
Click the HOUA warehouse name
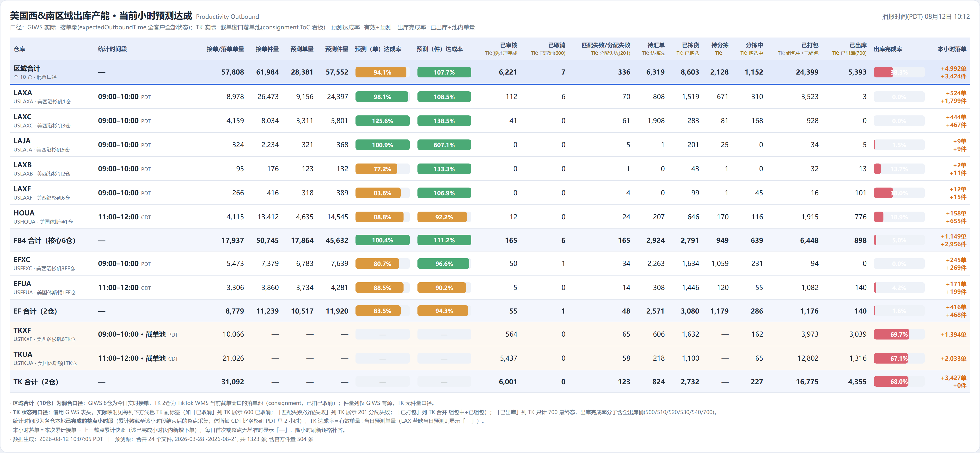click(x=24, y=213)
